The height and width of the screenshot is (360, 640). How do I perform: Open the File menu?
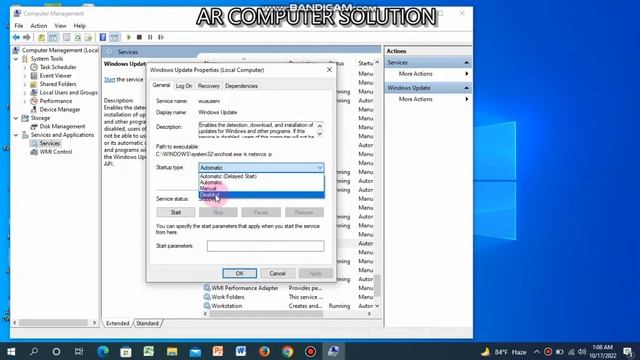pyautogui.click(x=19, y=26)
